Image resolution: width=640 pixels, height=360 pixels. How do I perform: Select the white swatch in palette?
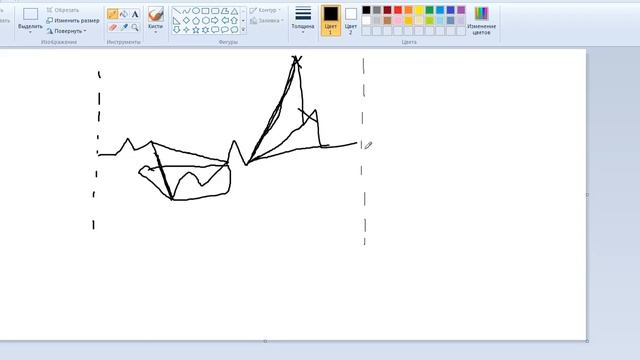coord(367,20)
